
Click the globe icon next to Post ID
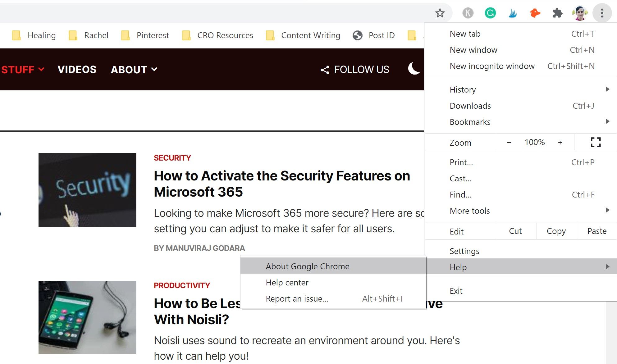(357, 35)
